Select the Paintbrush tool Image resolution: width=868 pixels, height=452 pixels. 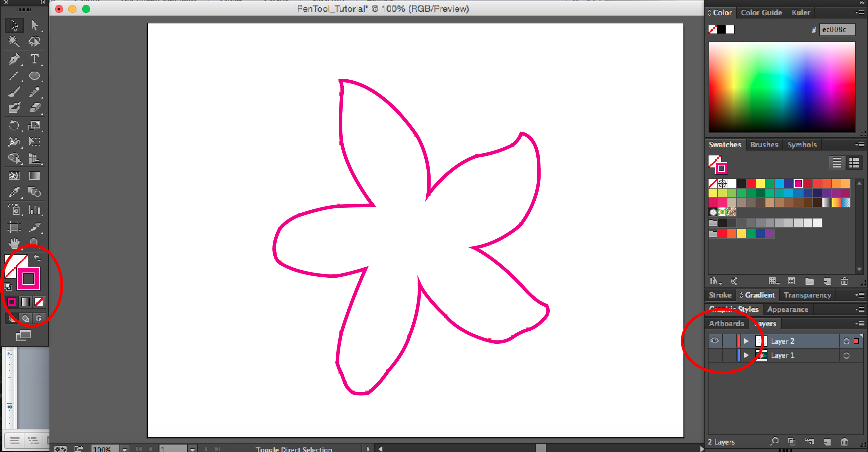tap(14, 92)
